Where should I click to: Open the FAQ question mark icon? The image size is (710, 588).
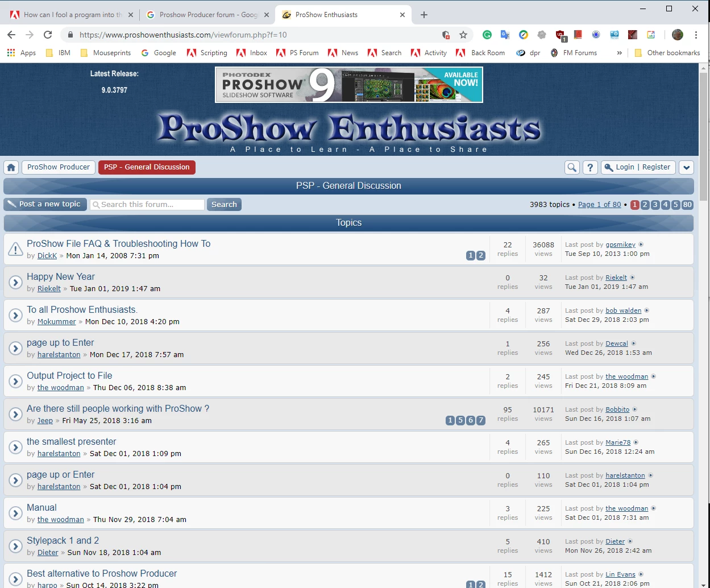590,167
